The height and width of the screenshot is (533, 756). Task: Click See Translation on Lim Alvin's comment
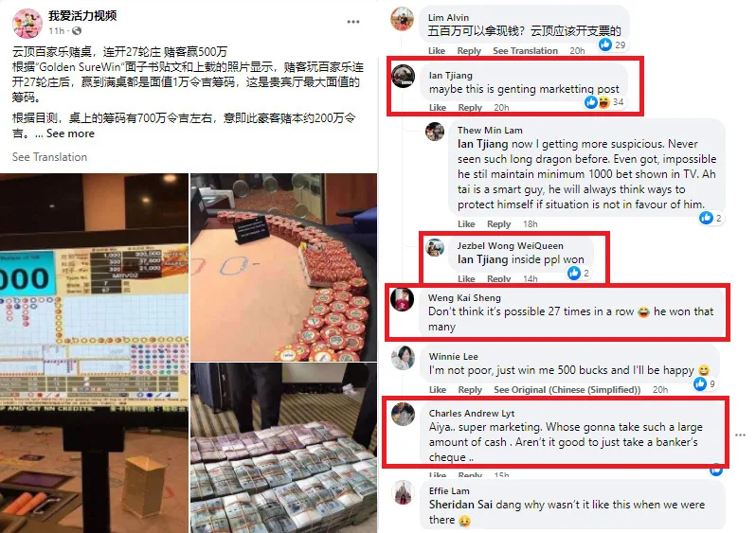tap(525, 51)
